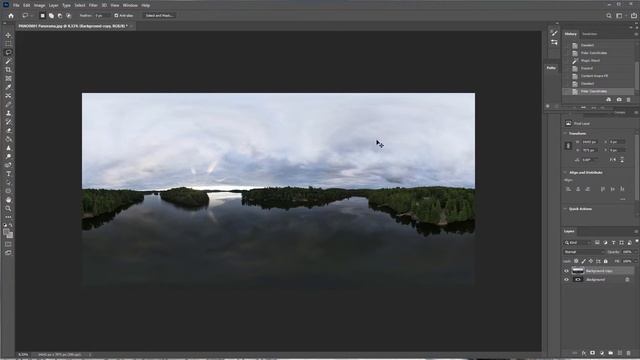Select the Clone Stamp tool

tap(8, 113)
